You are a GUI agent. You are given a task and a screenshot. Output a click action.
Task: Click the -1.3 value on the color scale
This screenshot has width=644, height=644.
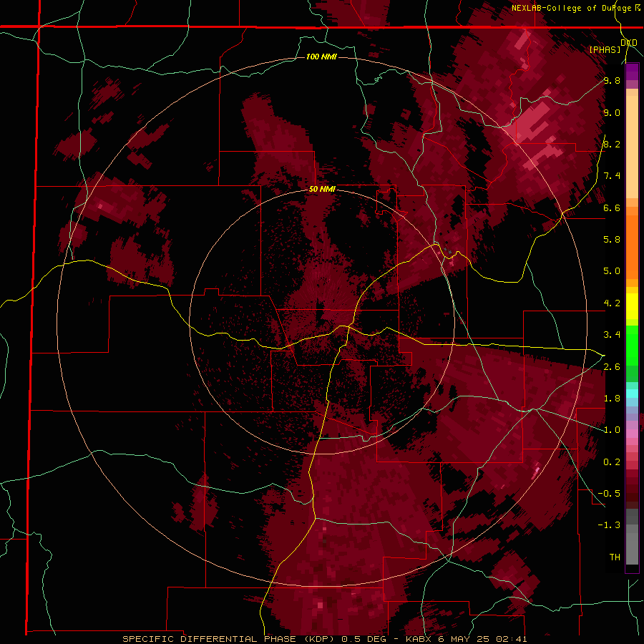pos(609,525)
